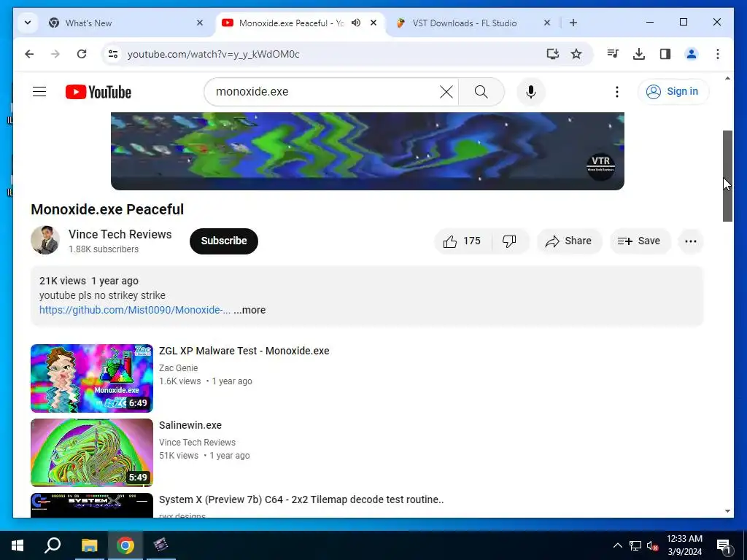Open the Vince Tech Reviews channel avatar
747x560 pixels.
[44, 240]
